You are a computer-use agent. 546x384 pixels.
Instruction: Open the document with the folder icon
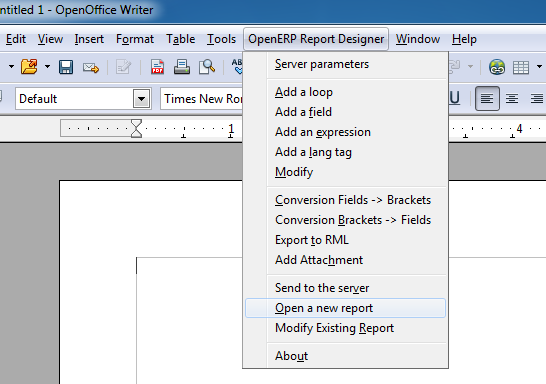coord(29,67)
